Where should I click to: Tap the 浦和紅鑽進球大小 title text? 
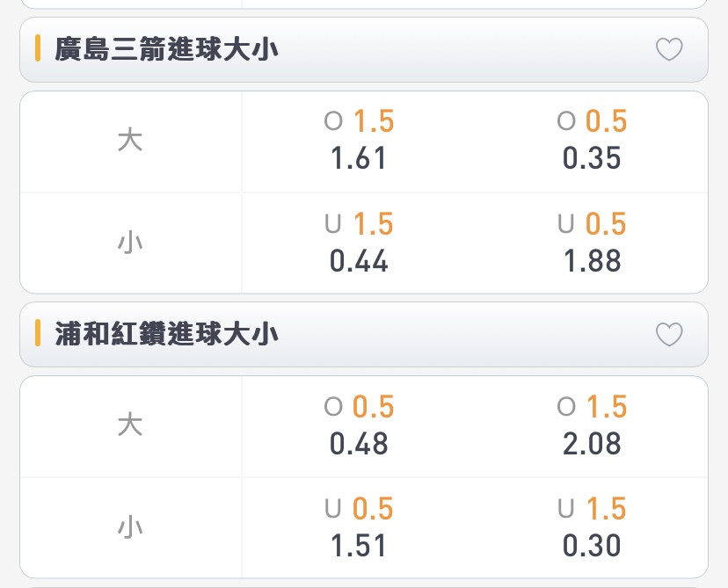click(x=166, y=334)
